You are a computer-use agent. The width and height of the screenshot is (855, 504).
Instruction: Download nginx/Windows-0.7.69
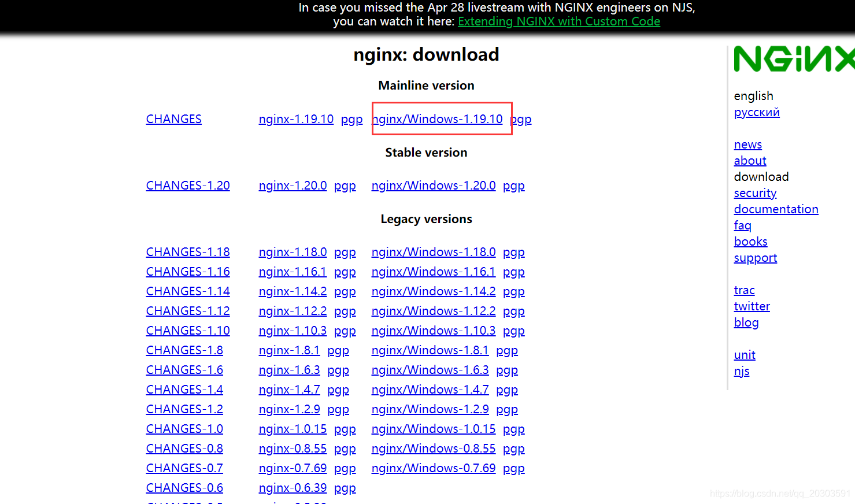tap(434, 468)
